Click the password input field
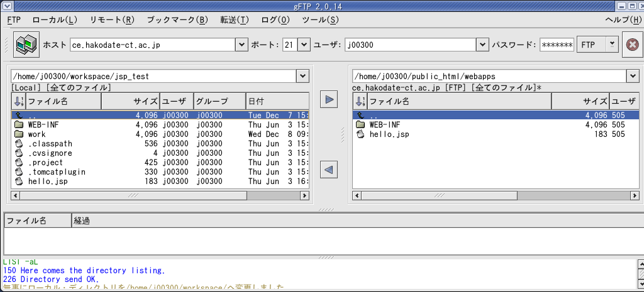The height and width of the screenshot is (292, 644). tap(557, 45)
